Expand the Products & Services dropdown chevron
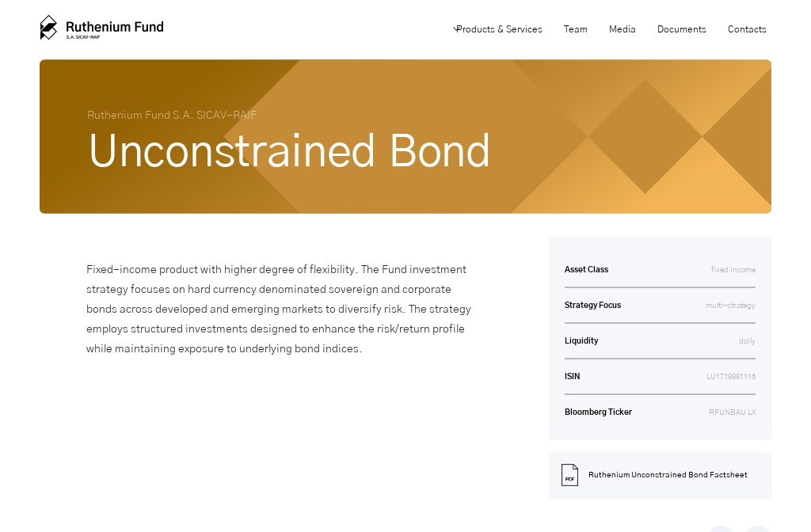The image size is (811, 532). (x=455, y=28)
